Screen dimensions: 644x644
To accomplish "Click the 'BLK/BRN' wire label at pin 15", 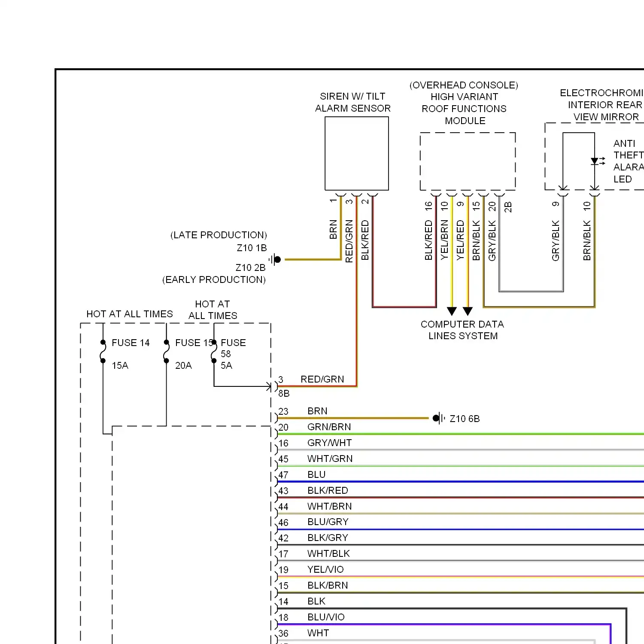I will pos(328,585).
